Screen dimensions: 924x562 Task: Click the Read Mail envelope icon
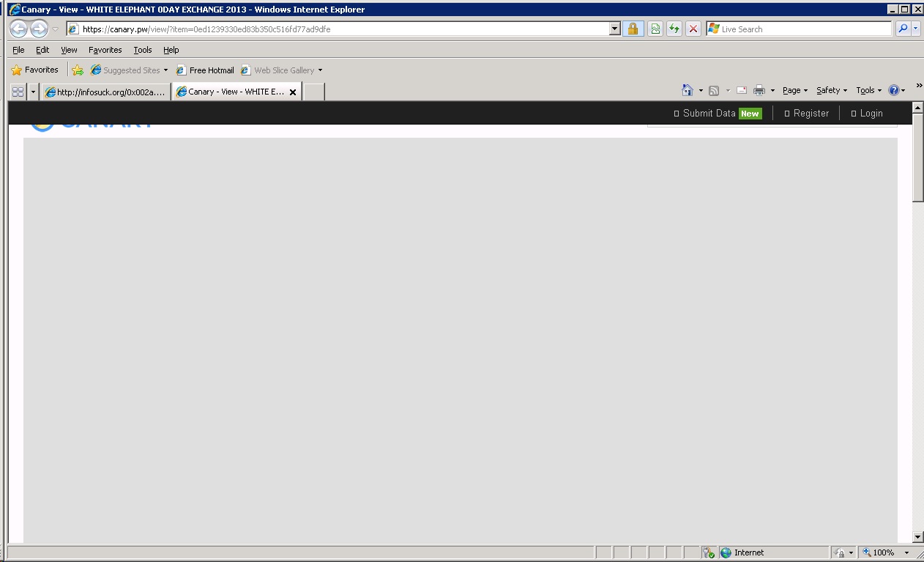click(742, 90)
